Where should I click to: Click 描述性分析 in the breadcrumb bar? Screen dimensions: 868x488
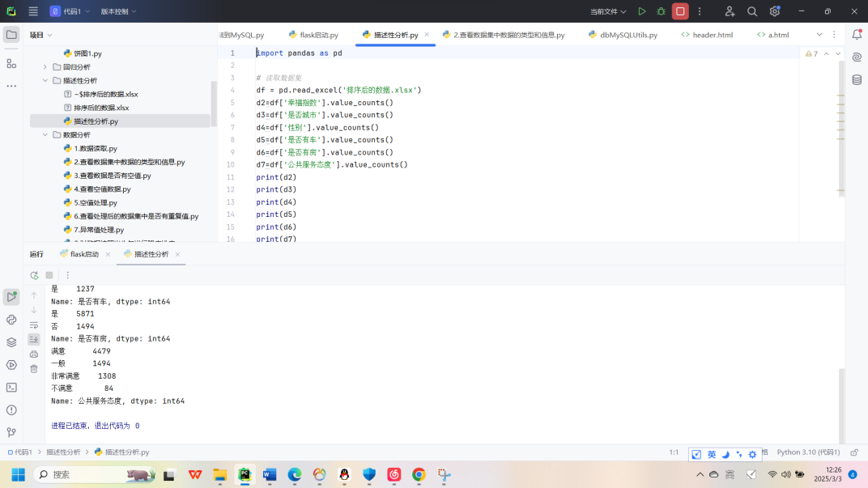point(63,452)
